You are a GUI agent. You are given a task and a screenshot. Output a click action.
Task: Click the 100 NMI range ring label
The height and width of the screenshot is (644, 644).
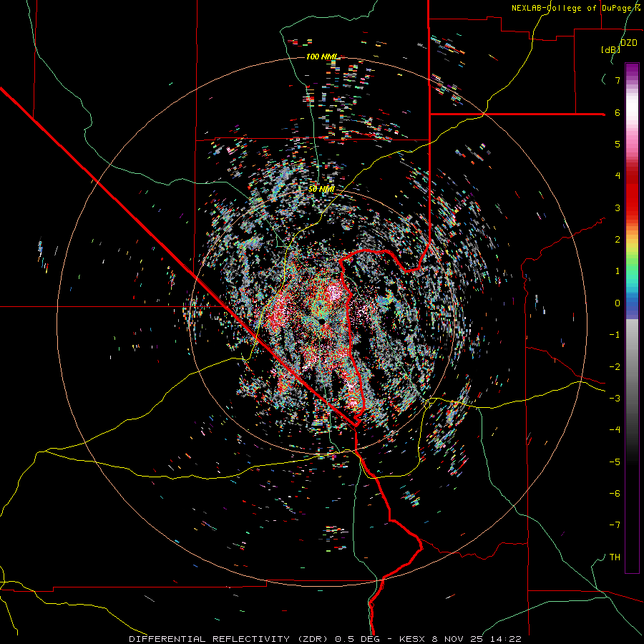(x=321, y=57)
